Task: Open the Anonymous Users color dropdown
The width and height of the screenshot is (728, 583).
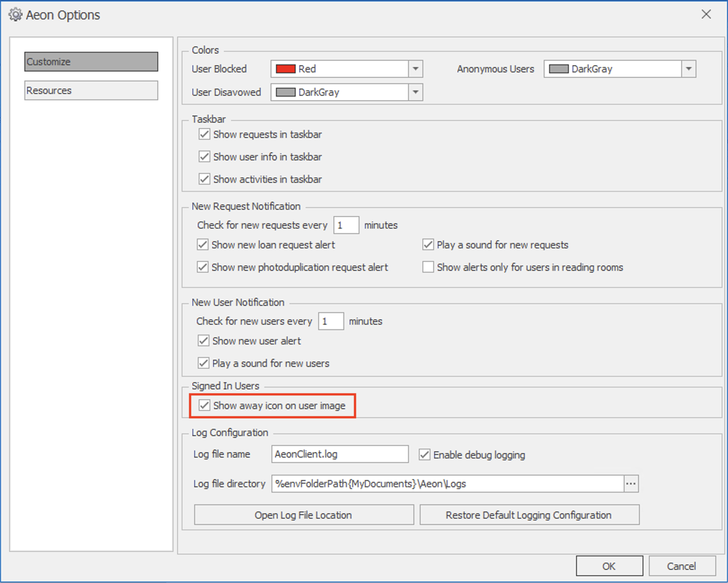Action: coord(688,69)
